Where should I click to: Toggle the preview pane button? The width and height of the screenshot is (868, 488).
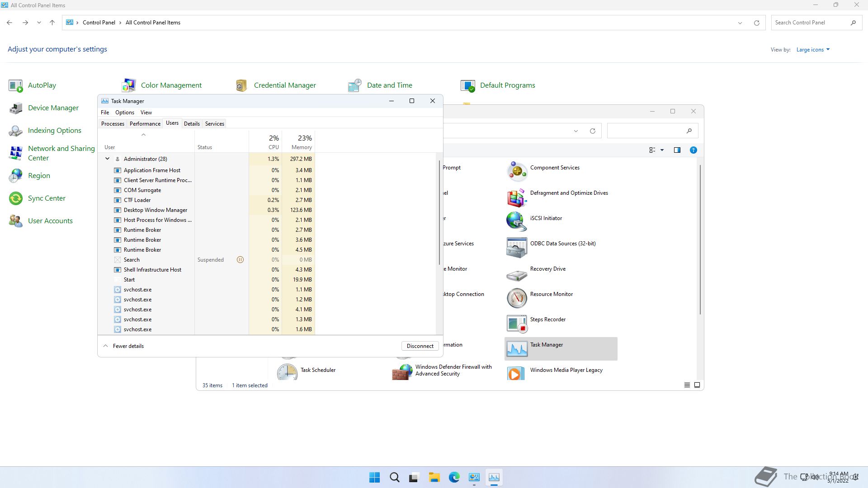tap(677, 150)
